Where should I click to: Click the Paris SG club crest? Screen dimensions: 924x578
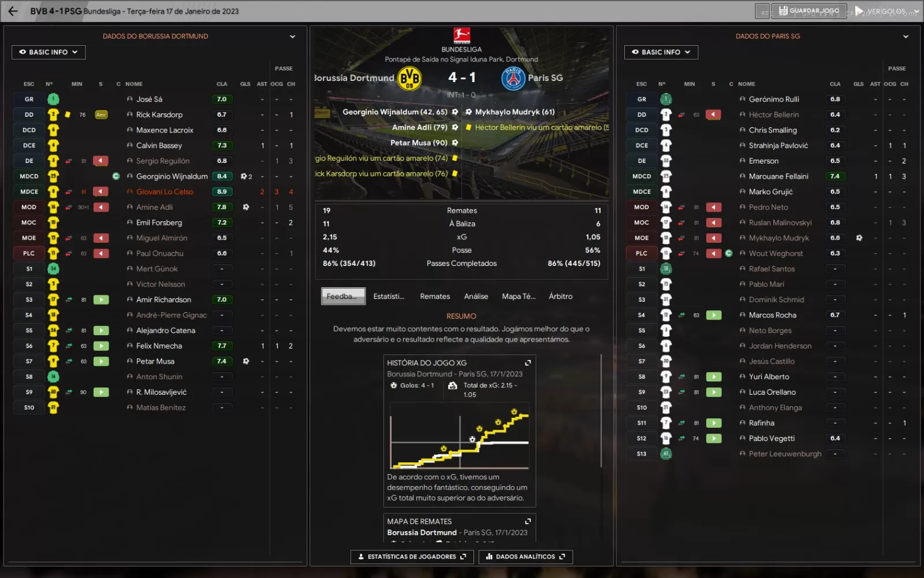513,78
